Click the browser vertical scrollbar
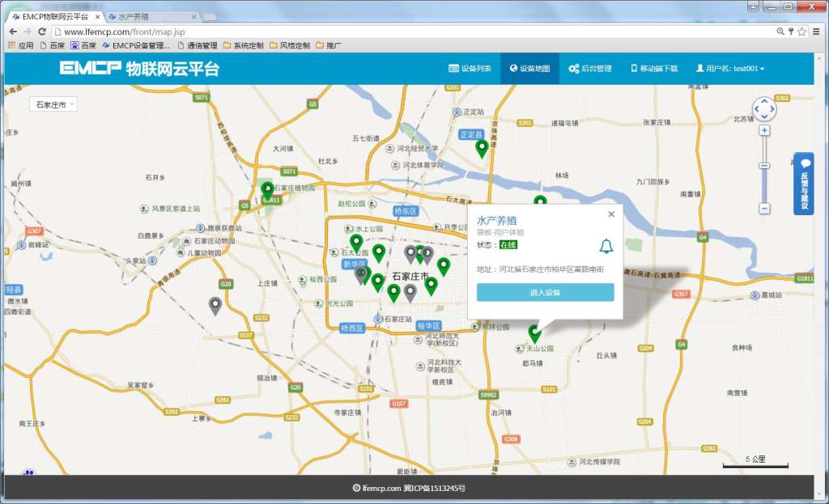This screenshot has width=829, height=504. 819,275
